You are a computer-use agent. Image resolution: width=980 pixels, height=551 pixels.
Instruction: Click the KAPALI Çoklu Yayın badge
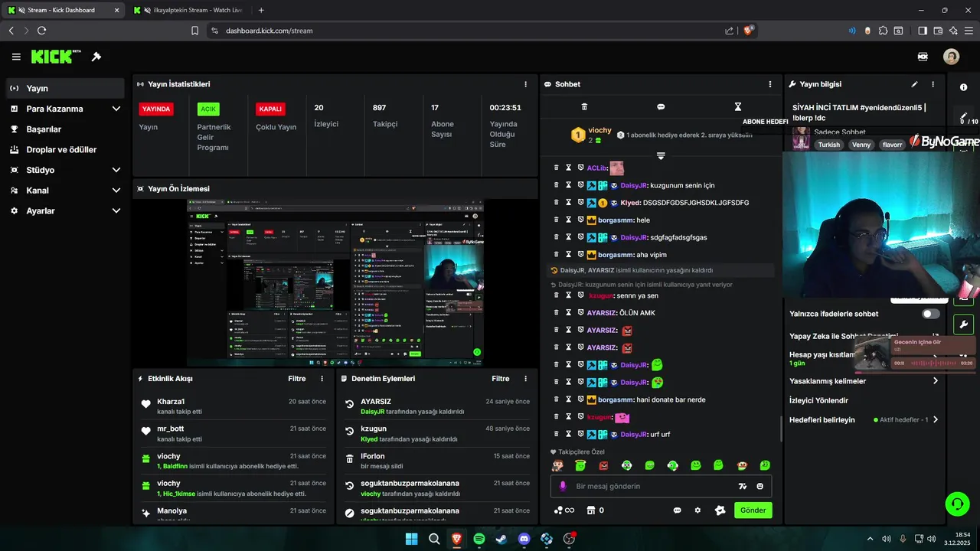270,109
